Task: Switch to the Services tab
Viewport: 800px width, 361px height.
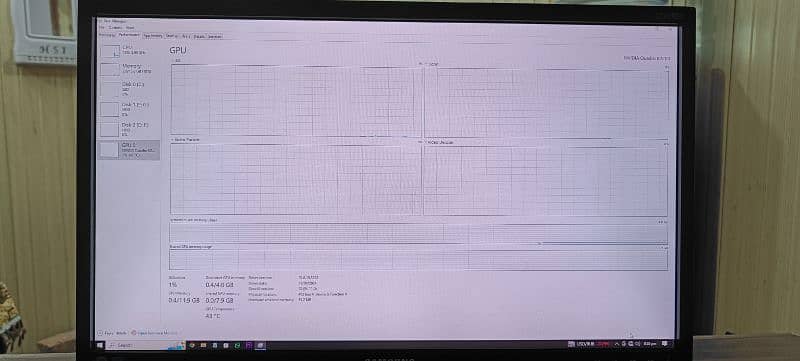Action: pos(215,36)
